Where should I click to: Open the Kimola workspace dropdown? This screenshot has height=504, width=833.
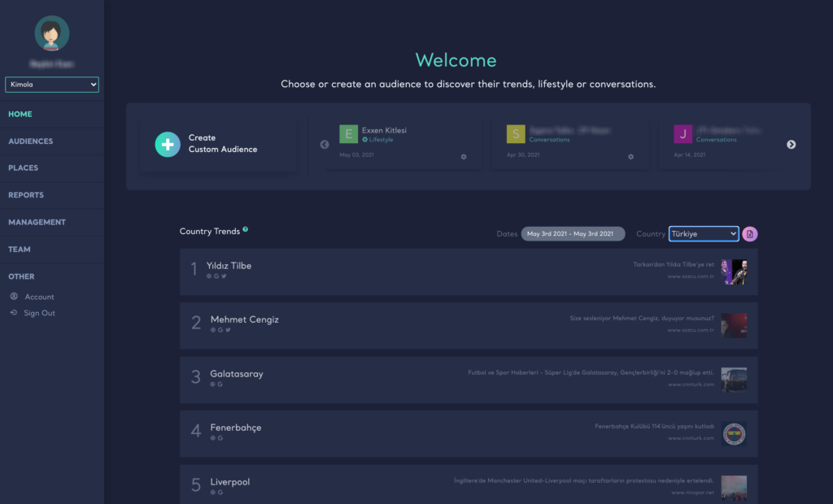(x=51, y=85)
